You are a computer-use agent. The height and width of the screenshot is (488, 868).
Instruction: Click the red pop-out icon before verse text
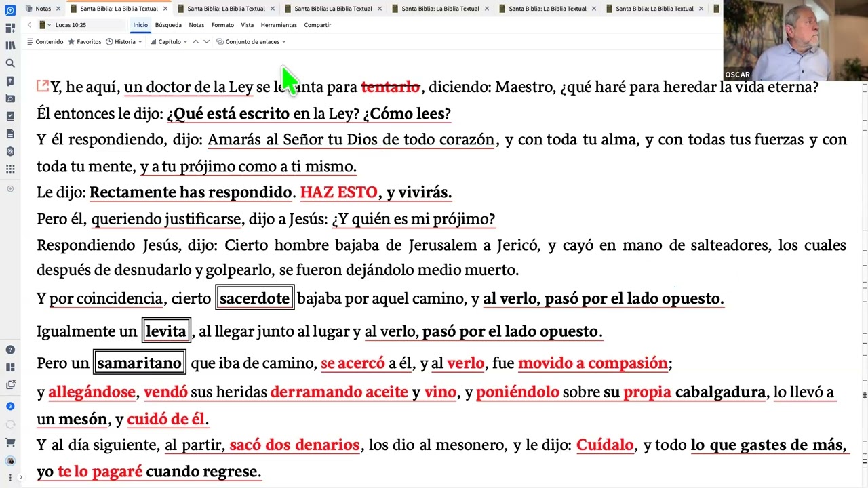[43, 86]
